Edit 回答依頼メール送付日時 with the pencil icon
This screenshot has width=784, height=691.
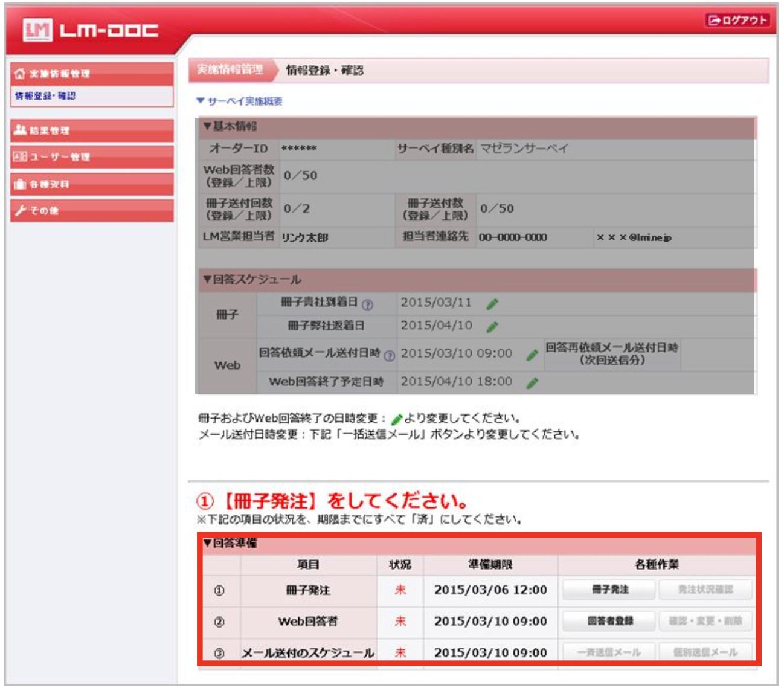click(532, 355)
